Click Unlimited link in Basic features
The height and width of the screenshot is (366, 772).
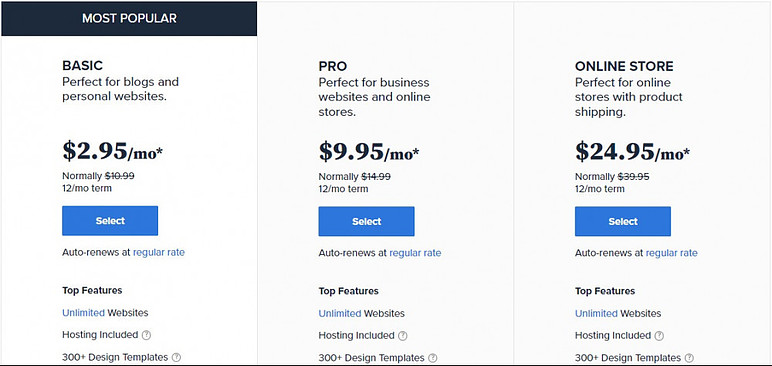pyautogui.click(x=83, y=313)
